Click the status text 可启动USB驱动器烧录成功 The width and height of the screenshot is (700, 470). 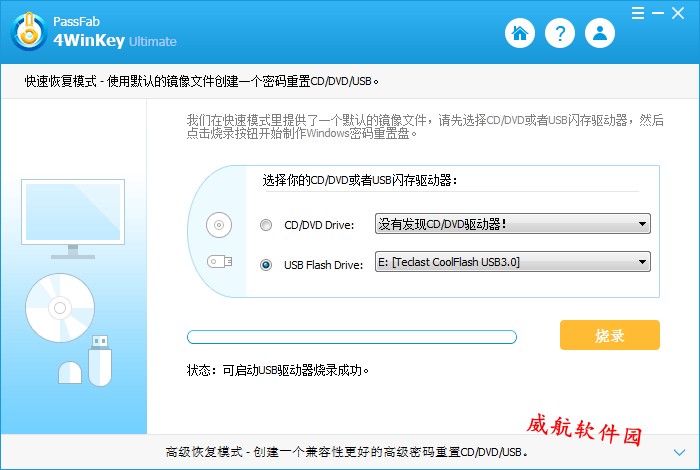[x=296, y=370]
